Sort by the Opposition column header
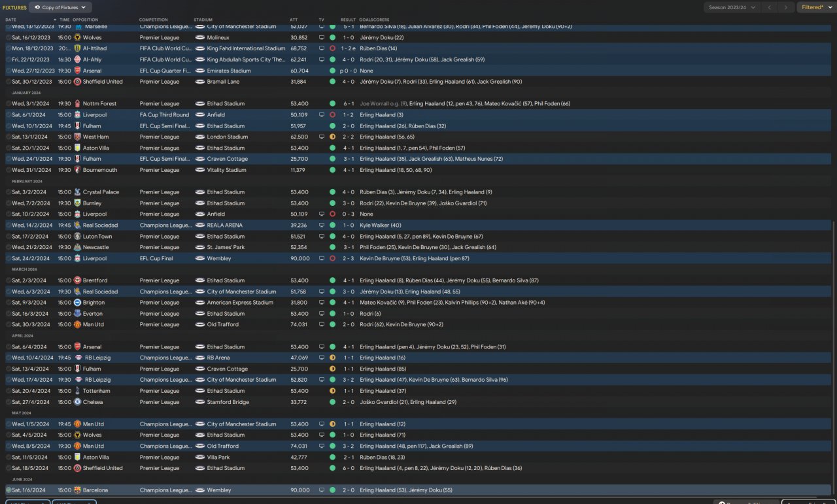Image resolution: width=837 pixels, height=504 pixels. 86,20
